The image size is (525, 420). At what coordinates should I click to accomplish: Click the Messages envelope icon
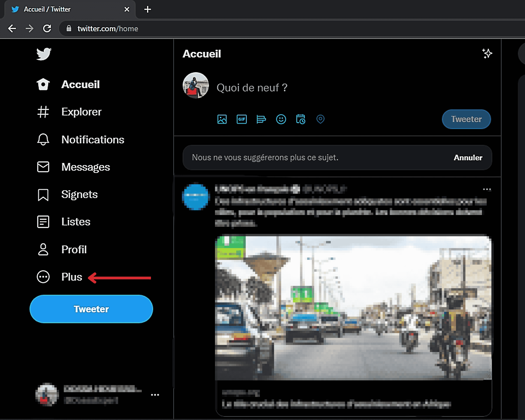coord(43,167)
